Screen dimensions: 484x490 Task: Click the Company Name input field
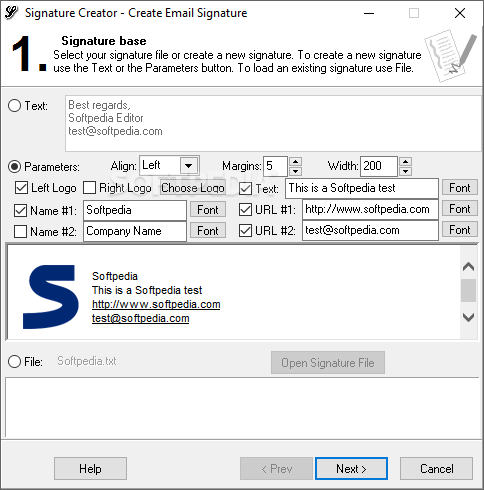coord(135,231)
